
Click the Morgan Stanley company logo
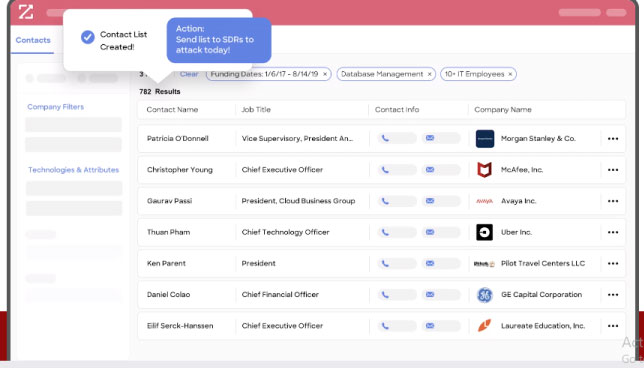pos(485,139)
